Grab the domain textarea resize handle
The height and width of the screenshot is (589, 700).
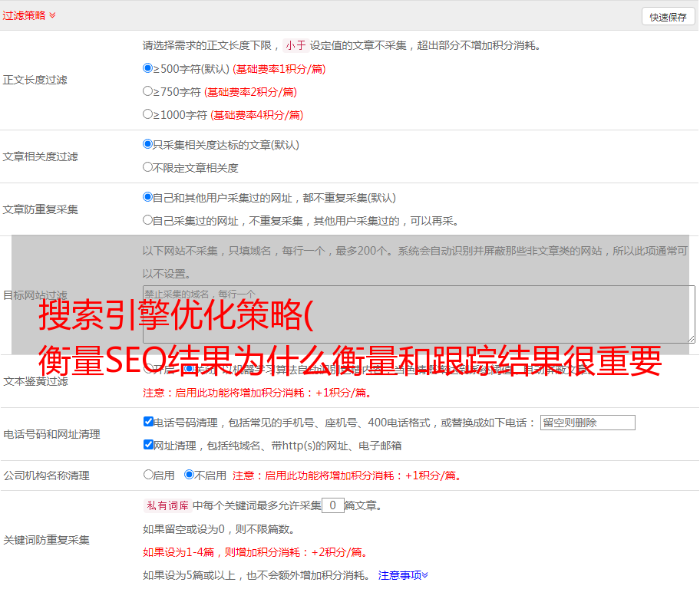tap(691, 338)
